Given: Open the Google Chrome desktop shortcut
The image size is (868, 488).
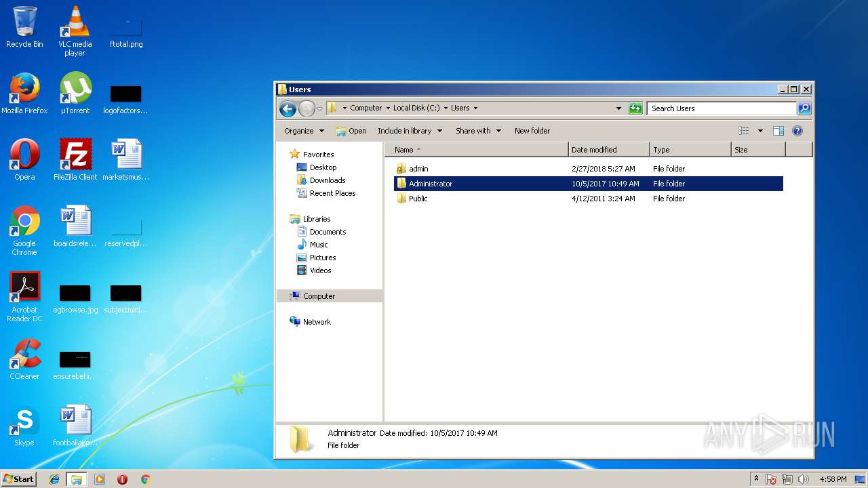Looking at the screenshot, I should point(24,230).
